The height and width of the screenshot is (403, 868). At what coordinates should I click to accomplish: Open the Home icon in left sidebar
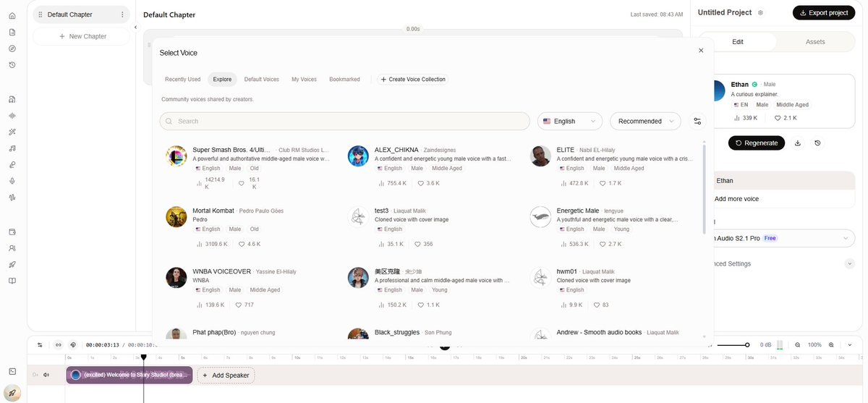pos(12,15)
